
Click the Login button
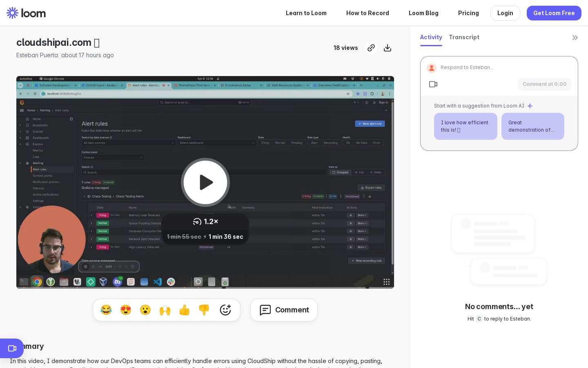pyautogui.click(x=505, y=13)
